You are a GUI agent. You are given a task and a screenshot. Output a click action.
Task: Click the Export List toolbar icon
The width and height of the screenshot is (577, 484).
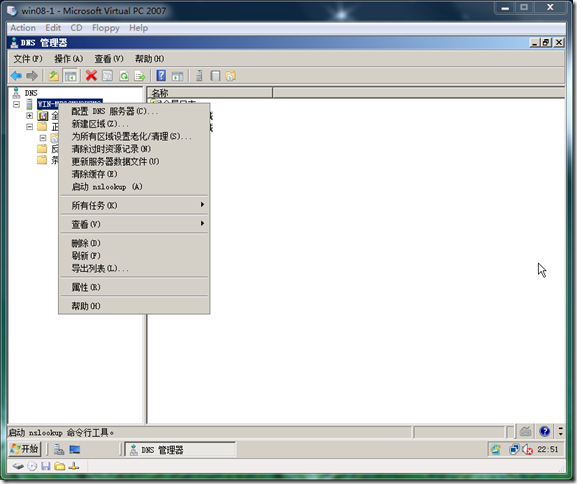140,76
